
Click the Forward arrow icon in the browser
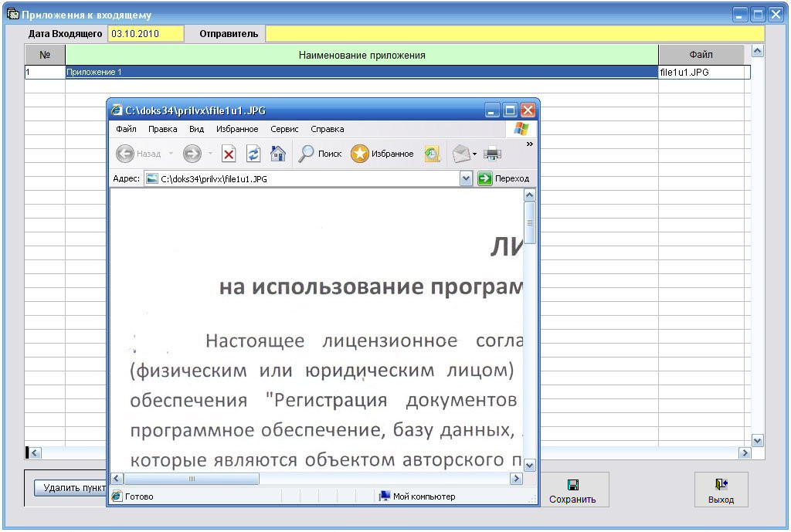point(192,154)
